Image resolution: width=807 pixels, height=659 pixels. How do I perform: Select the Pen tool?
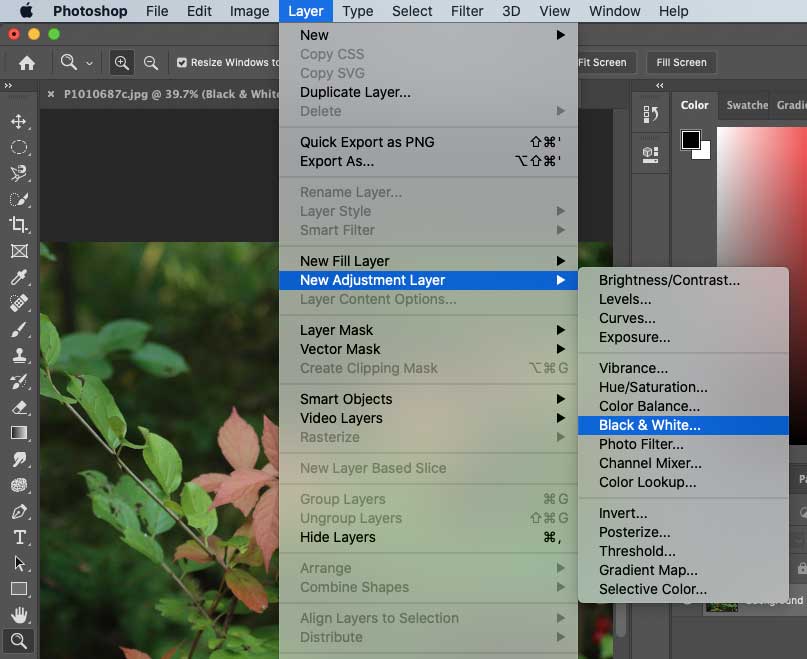19,511
